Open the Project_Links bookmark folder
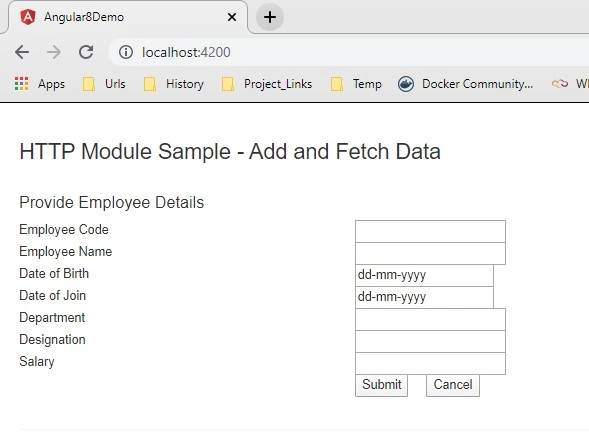This screenshot has height=437, width=589. tap(267, 83)
